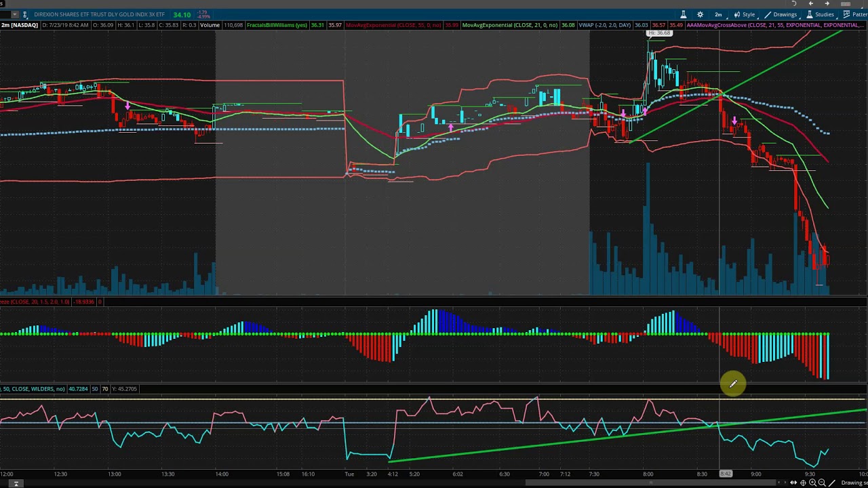Click the FractalsBillWilliams (yes) study label
The width and height of the screenshot is (868, 488).
(x=277, y=25)
